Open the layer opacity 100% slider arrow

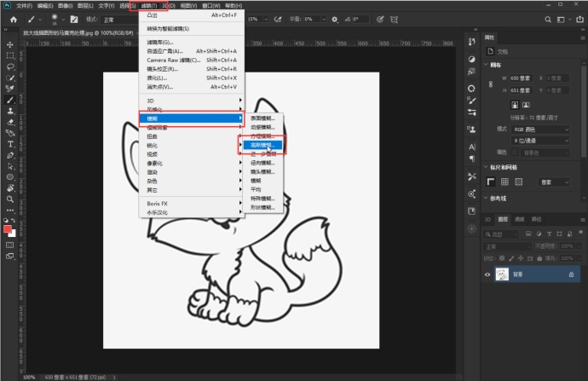click(x=579, y=246)
